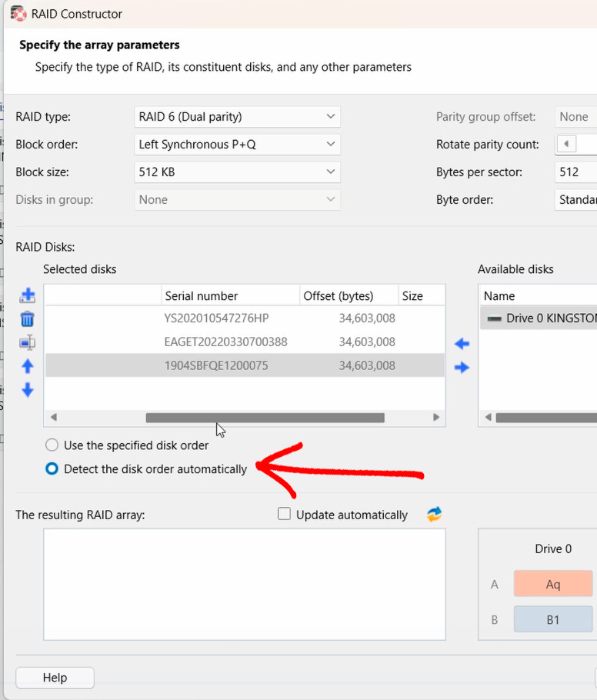Select Use the specified disk order
This screenshot has width=597, height=700.
point(52,445)
